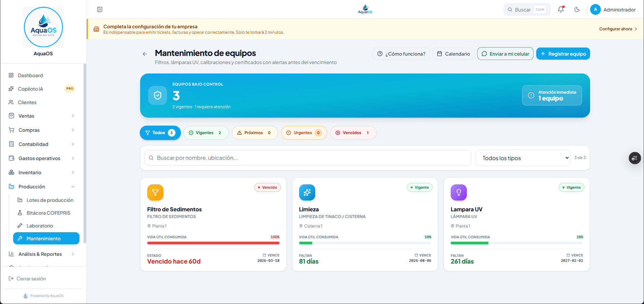Select the Todos filter tab
The image size is (644, 304).
point(160,133)
